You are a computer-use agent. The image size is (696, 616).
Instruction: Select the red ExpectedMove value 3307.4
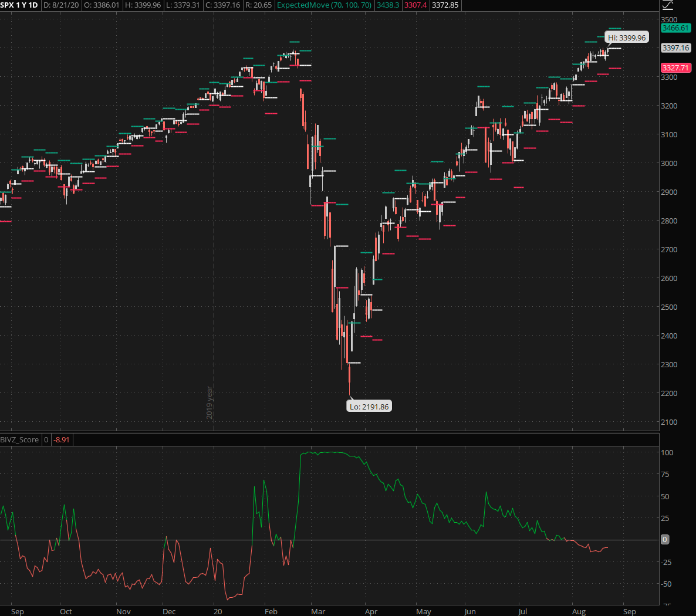click(415, 5)
